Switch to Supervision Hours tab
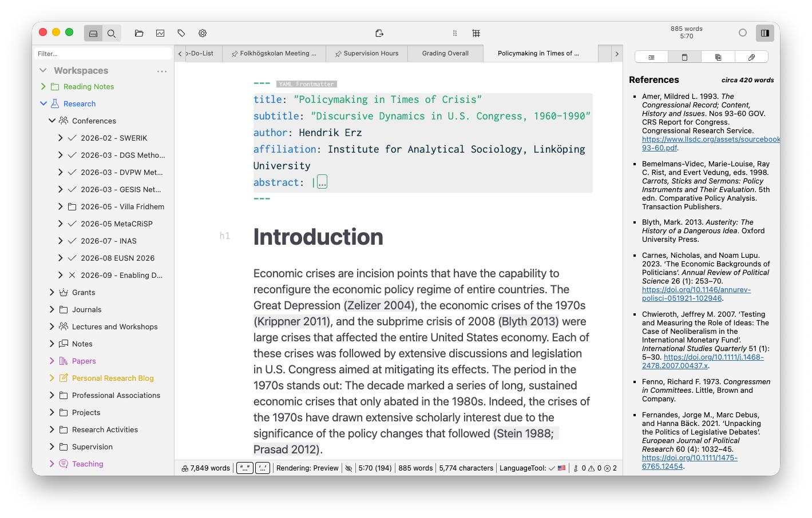Screen dimensions: 812x518 (x=366, y=53)
